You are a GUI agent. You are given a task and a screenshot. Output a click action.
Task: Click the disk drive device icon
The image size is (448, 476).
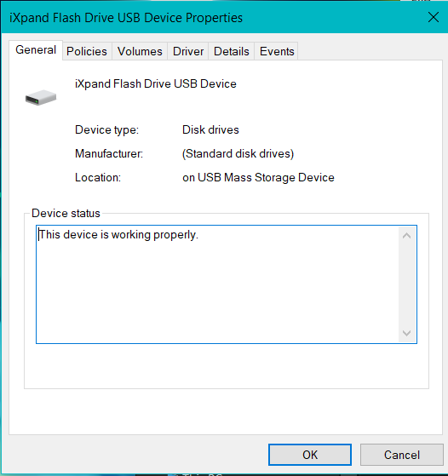tap(41, 97)
